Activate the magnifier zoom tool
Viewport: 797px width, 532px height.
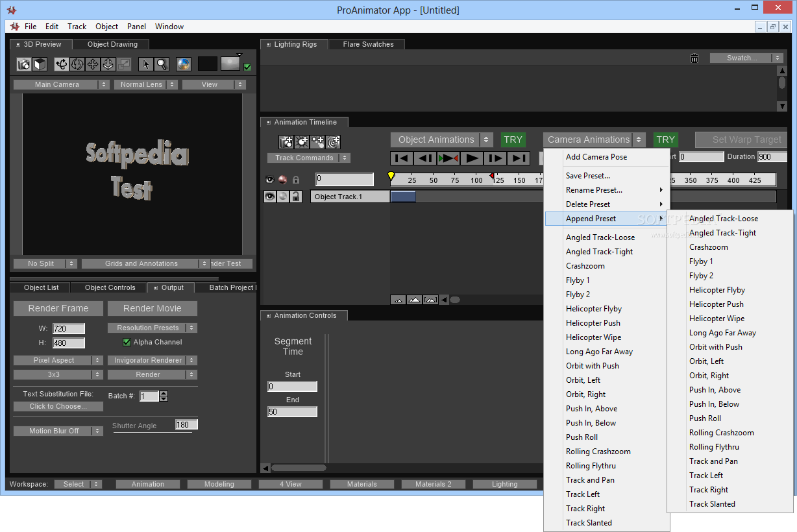(162, 64)
